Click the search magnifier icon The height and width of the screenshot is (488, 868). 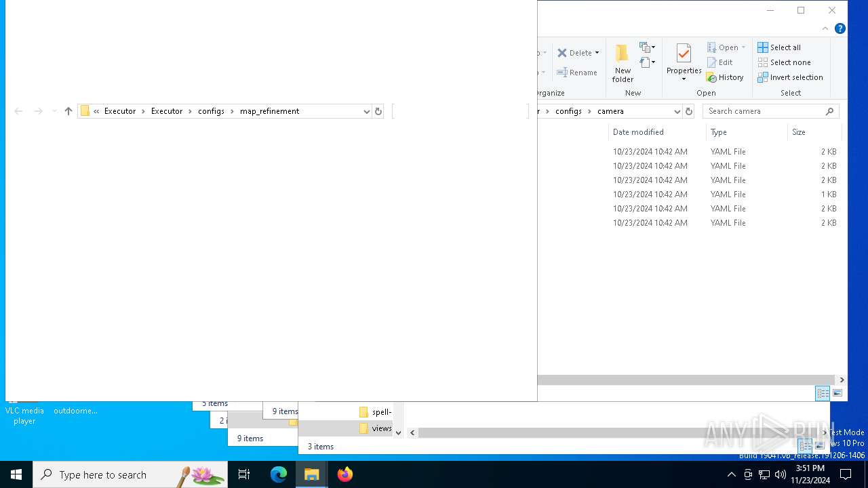tap(829, 111)
